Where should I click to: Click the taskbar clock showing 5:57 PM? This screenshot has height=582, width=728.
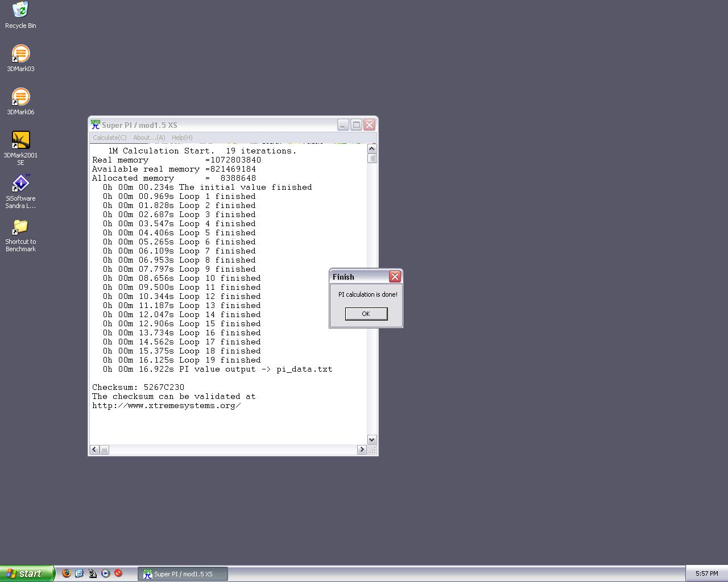coord(706,573)
